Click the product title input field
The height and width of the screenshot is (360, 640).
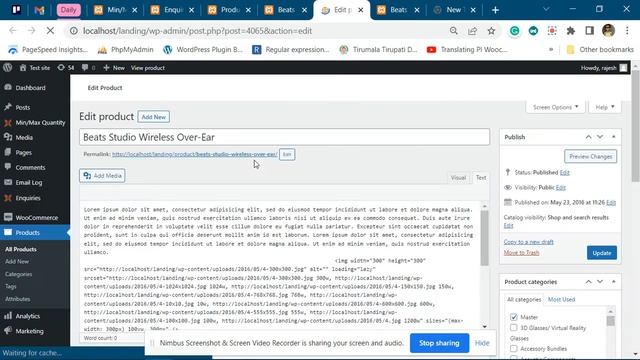(284, 137)
